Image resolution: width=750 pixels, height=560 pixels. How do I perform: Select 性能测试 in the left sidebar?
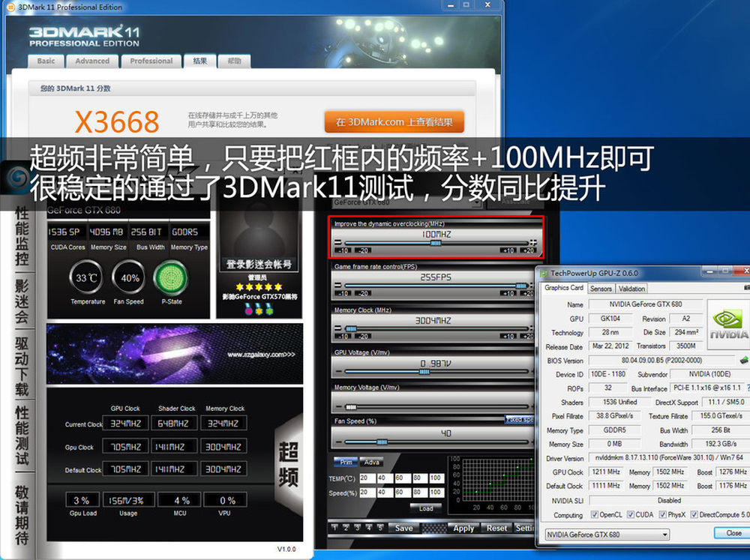[x=22, y=436]
